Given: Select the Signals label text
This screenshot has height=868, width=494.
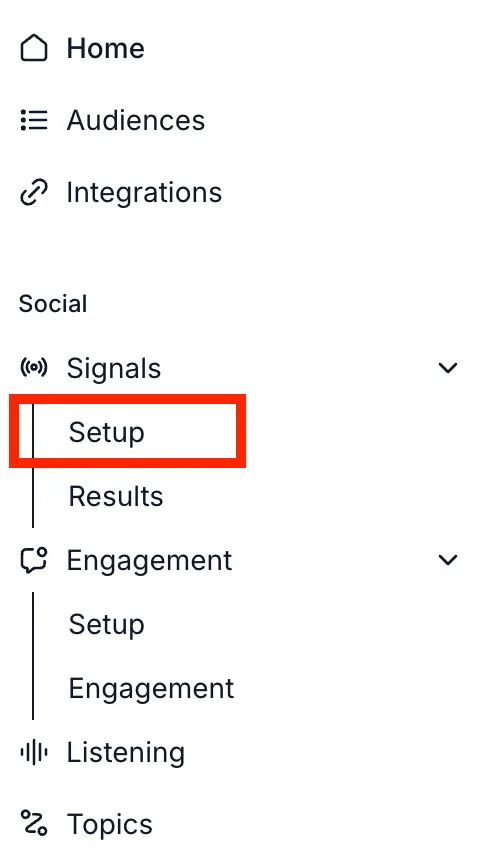Looking at the screenshot, I should 114,368.
